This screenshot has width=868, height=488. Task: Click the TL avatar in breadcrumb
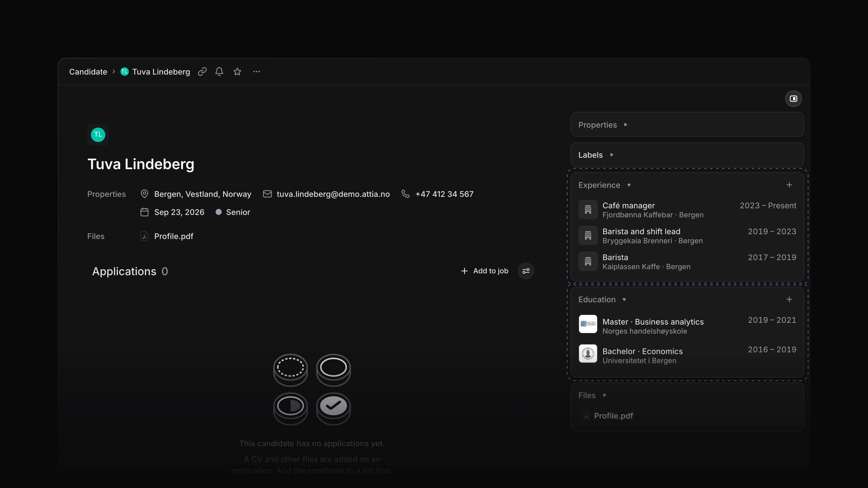(124, 71)
